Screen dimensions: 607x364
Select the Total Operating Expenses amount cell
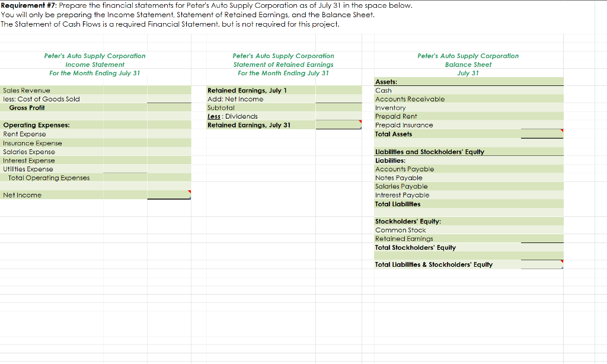124,177
